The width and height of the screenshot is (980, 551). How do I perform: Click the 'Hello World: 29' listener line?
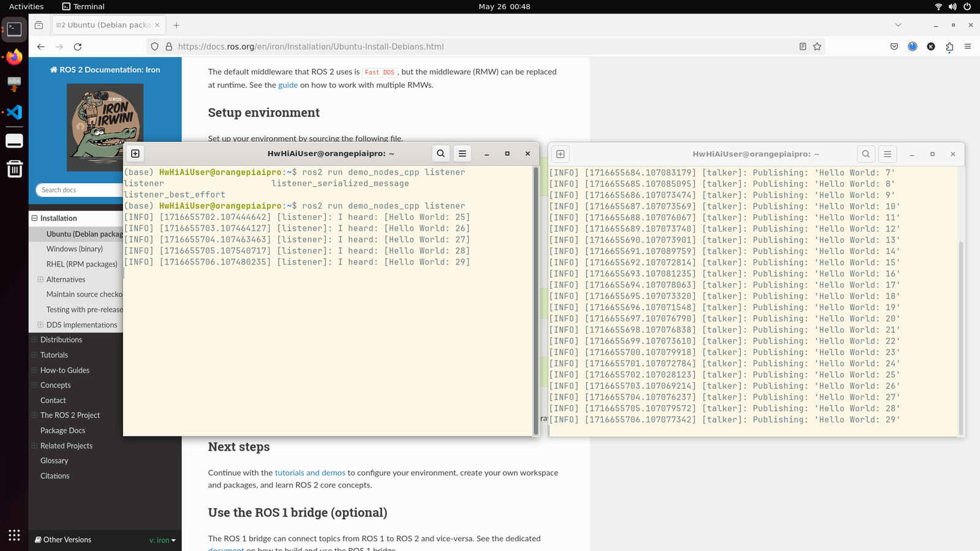(x=297, y=262)
